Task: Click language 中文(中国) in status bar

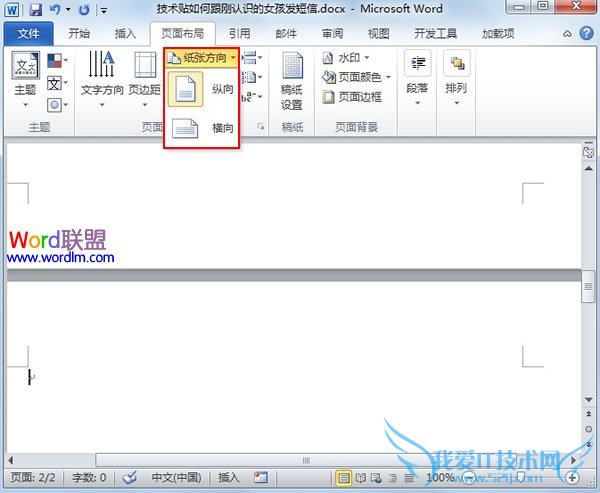Action: (176, 477)
